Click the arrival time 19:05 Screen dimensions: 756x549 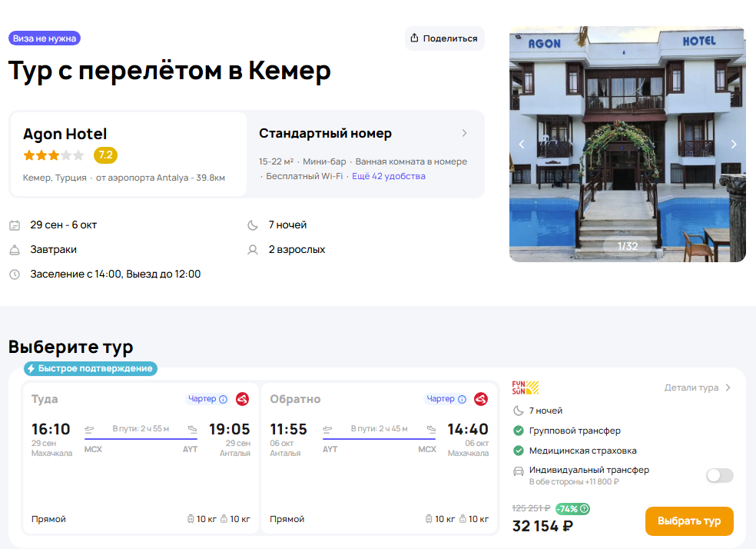230,429
